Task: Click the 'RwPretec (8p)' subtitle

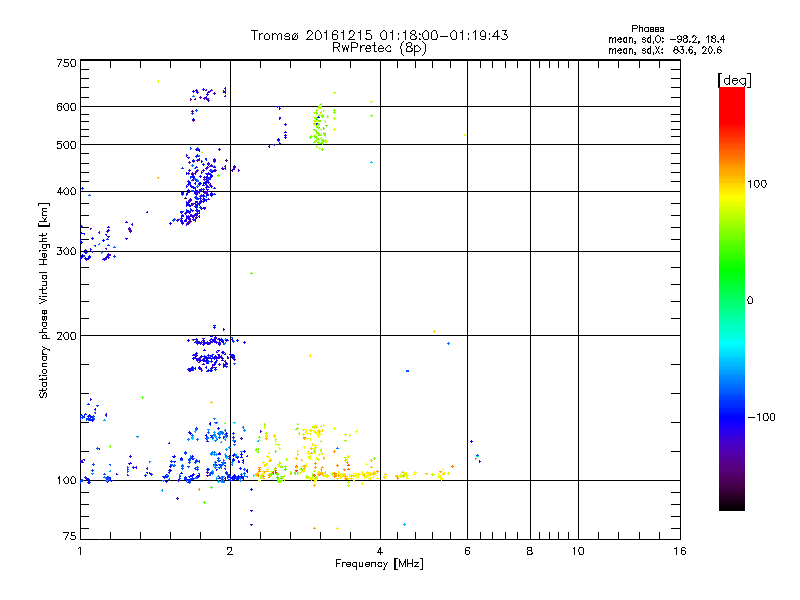Action: click(x=379, y=48)
